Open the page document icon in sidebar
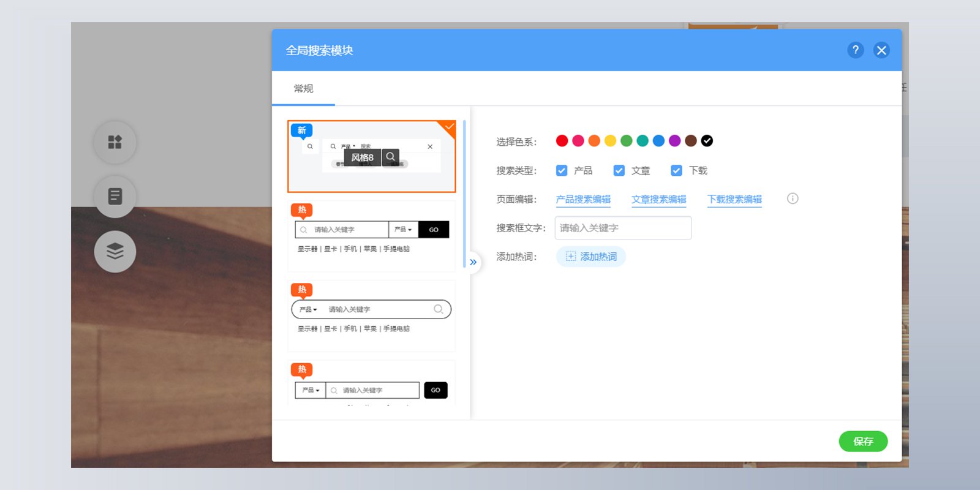This screenshot has width=980, height=490. [x=115, y=197]
